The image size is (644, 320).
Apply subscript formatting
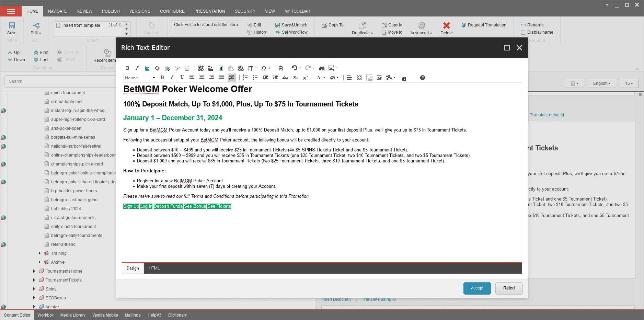point(295,78)
